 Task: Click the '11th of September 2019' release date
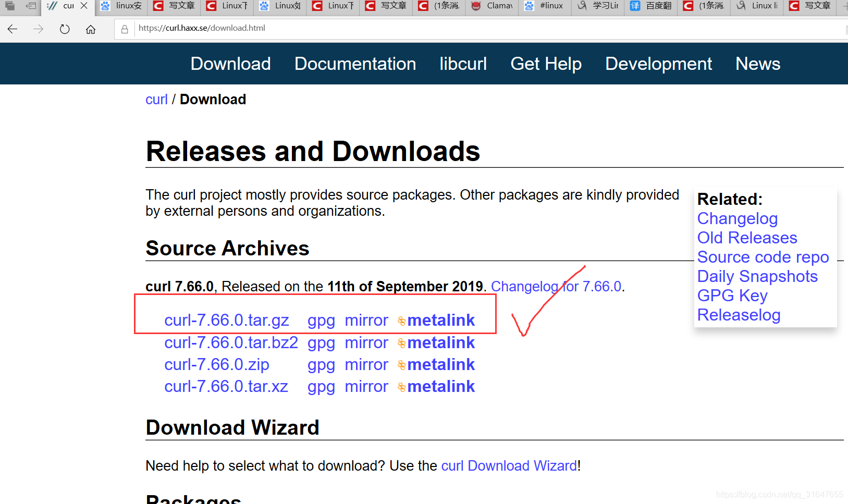coord(405,286)
